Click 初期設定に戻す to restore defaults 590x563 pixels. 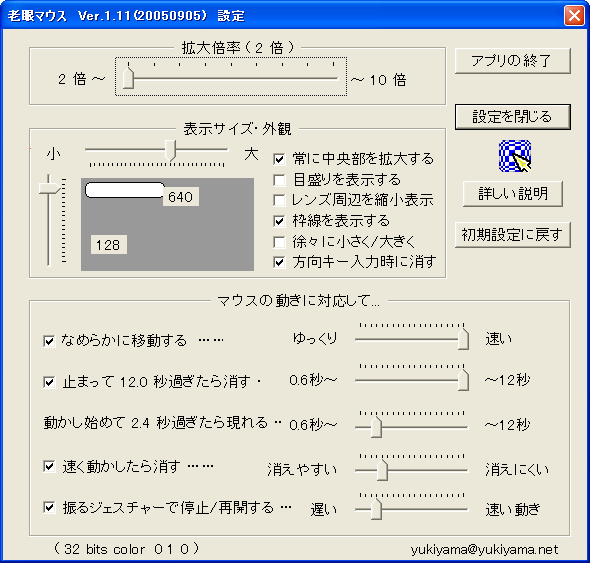(x=512, y=235)
